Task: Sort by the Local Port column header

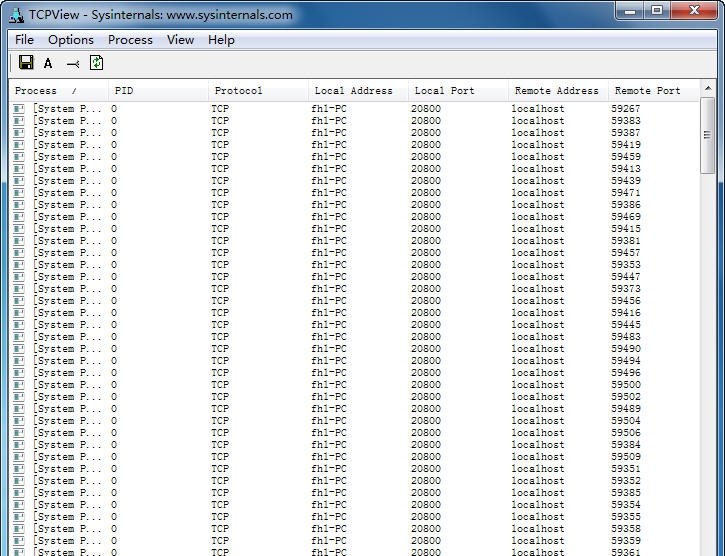Action: 458,91
